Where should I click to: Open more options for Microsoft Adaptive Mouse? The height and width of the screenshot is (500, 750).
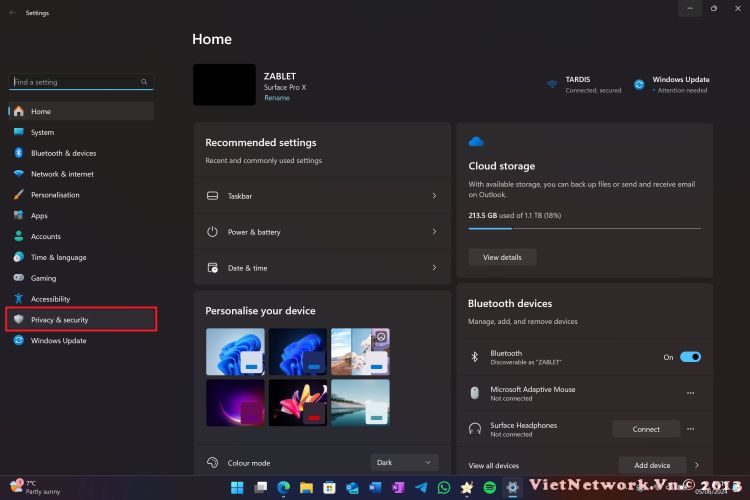click(x=690, y=393)
